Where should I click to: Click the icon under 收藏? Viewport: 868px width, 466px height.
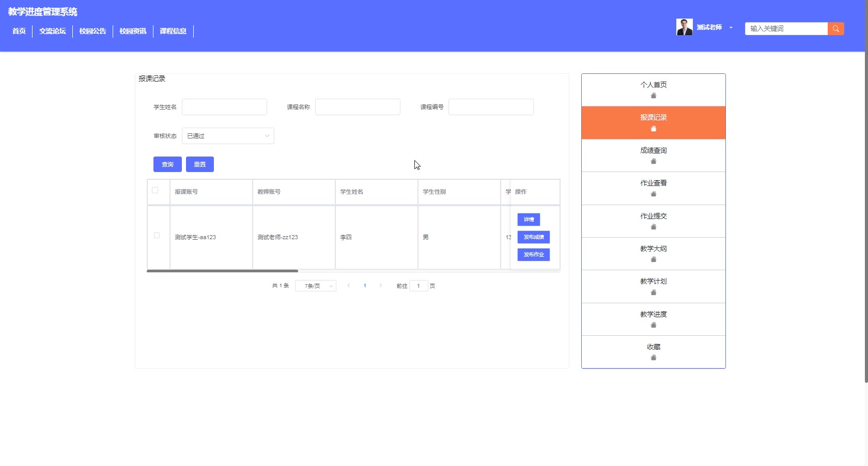click(654, 358)
